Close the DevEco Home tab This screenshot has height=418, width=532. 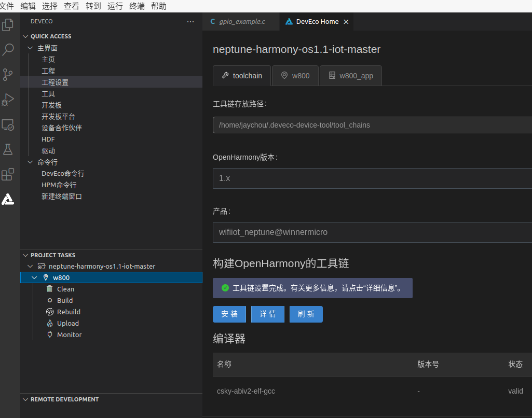(346, 22)
